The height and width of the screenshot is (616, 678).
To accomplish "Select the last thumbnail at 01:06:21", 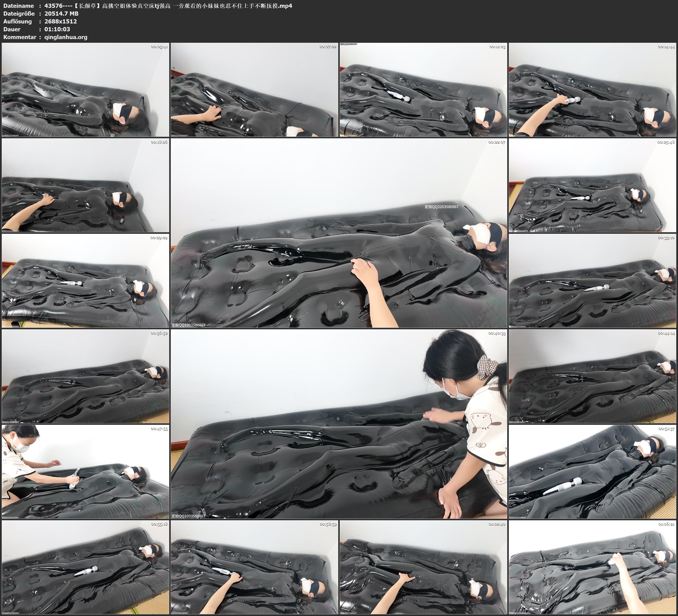I will coord(592,567).
